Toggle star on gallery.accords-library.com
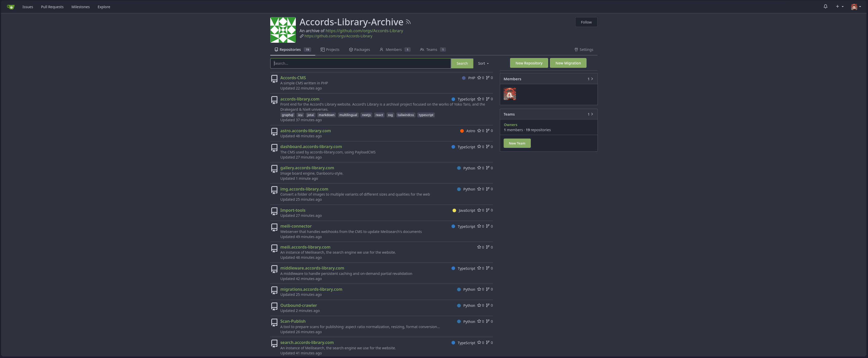This screenshot has height=358, width=868. point(480,168)
